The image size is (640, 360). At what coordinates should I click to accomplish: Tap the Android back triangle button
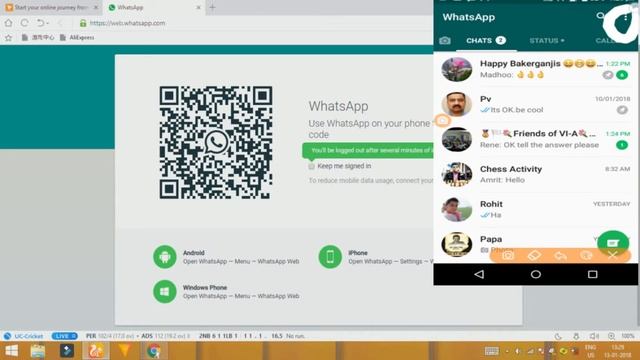479,274
